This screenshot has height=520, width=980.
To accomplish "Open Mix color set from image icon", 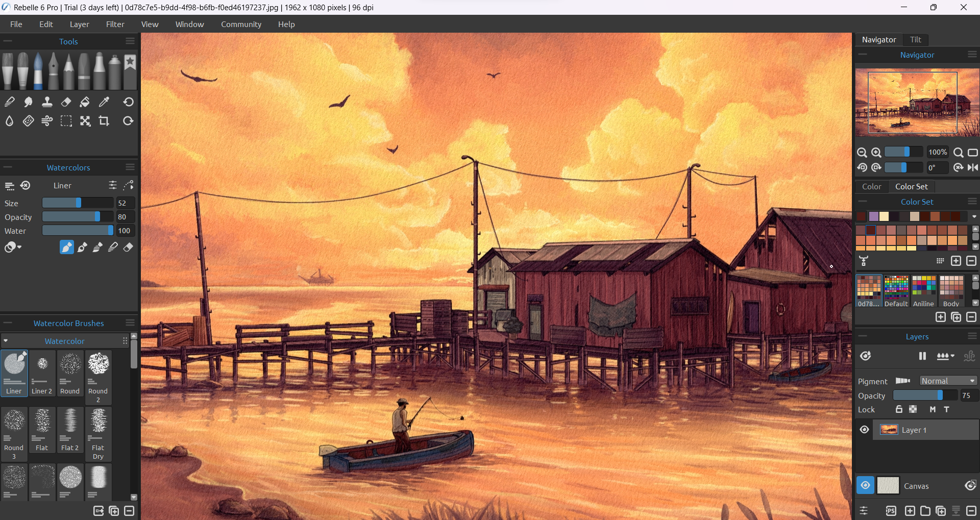I will 864,261.
